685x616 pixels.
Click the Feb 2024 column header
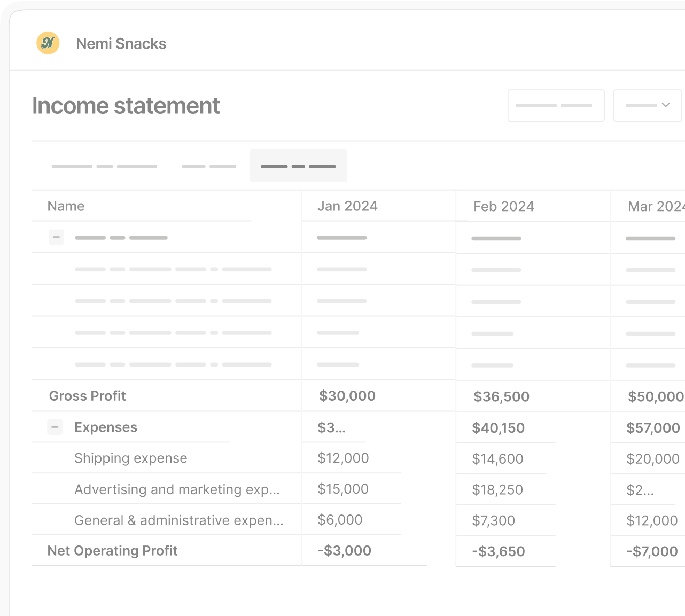[503, 206]
